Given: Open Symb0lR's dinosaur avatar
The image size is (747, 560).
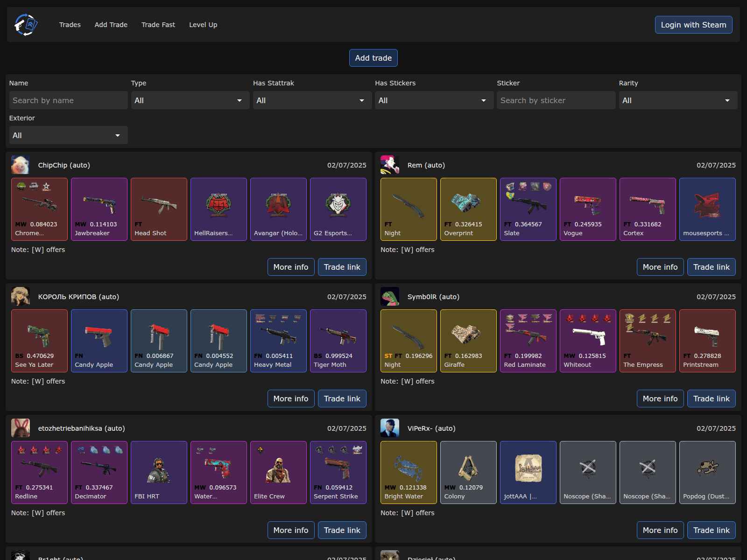Looking at the screenshot, I should point(390,297).
